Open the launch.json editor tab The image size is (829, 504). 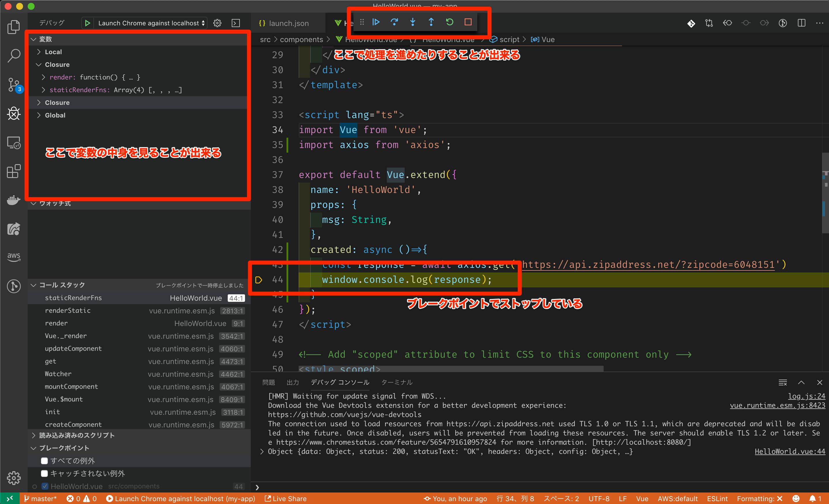289,23
